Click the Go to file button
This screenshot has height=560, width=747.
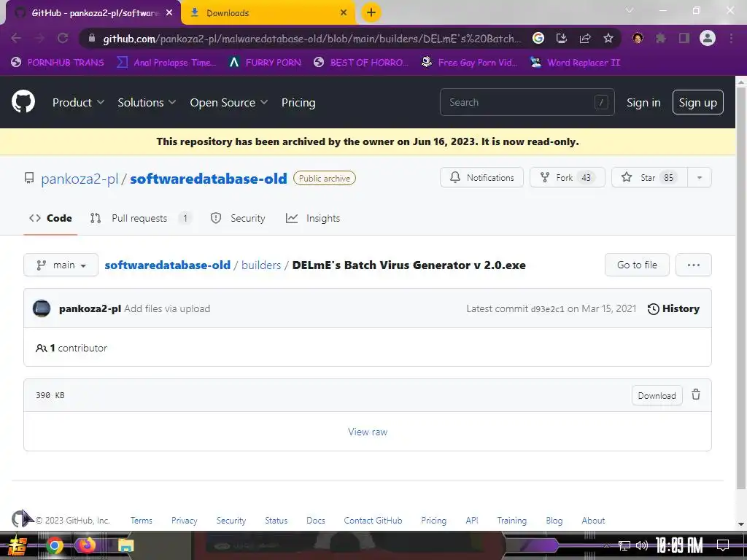(x=637, y=265)
